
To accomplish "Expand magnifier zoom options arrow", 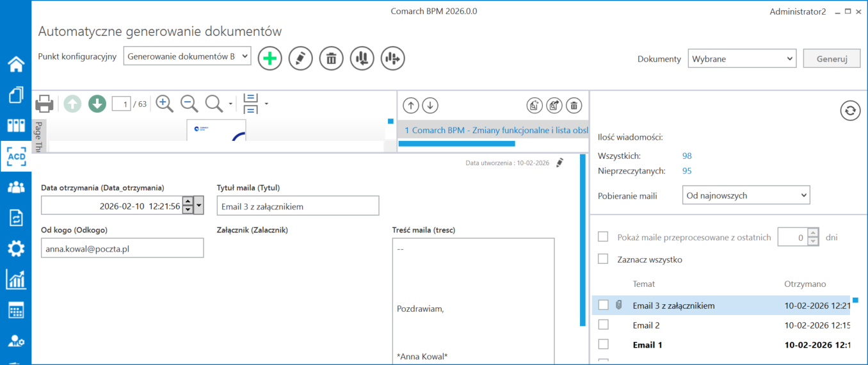I will click(x=230, y=104).
